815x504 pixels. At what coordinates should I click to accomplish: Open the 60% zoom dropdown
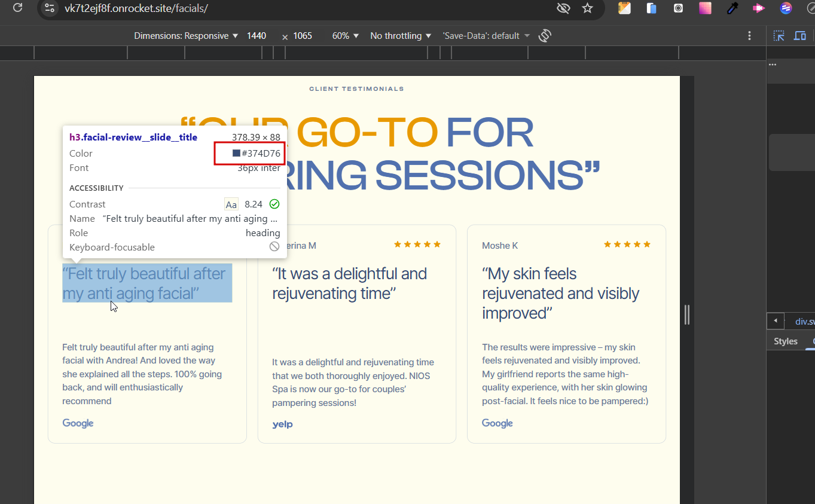coord(346,36)
